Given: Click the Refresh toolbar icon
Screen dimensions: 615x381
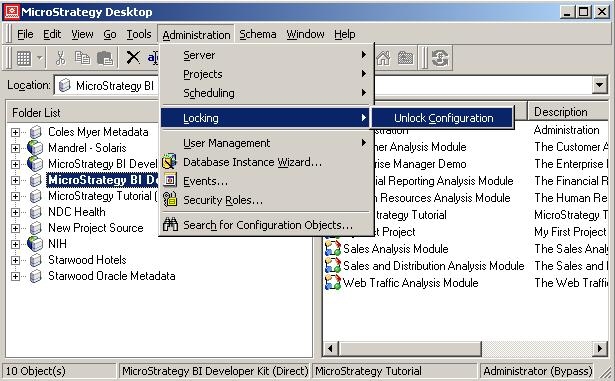Looking at the screenshot, I should coord(440,58).
